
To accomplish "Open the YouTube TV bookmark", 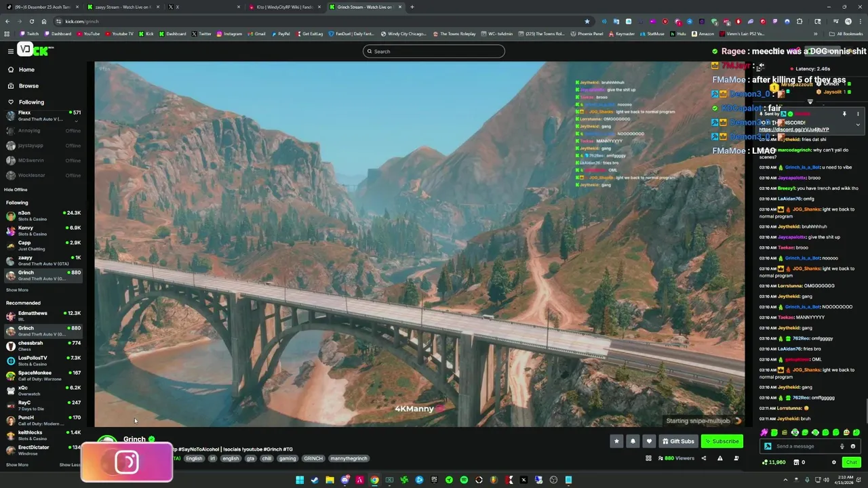I will pyautogui.click(x=119, y=33).
